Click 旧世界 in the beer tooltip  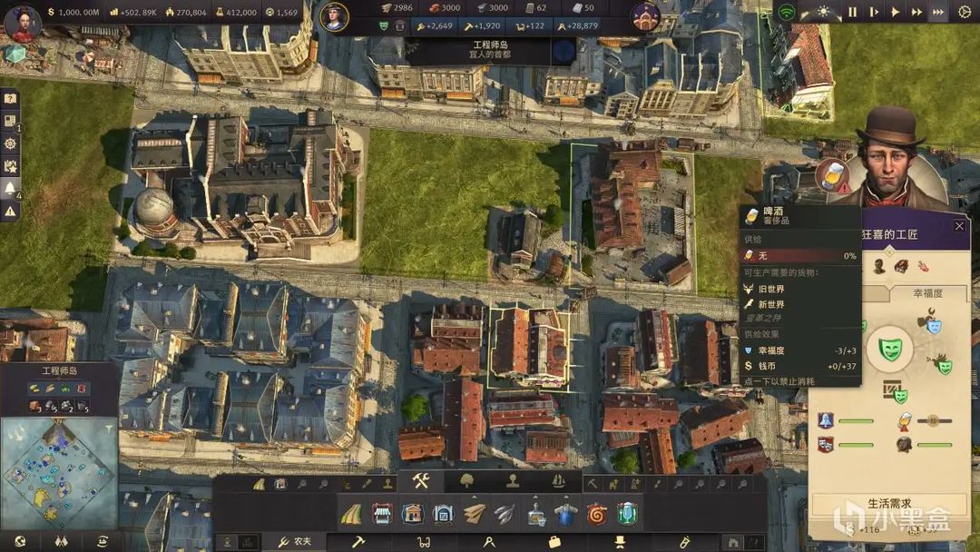(771, 289)
